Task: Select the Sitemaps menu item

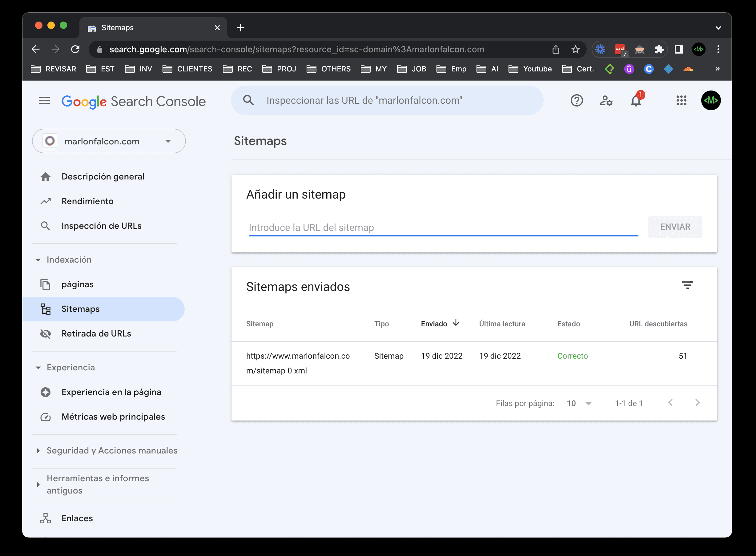Action: 104,309
